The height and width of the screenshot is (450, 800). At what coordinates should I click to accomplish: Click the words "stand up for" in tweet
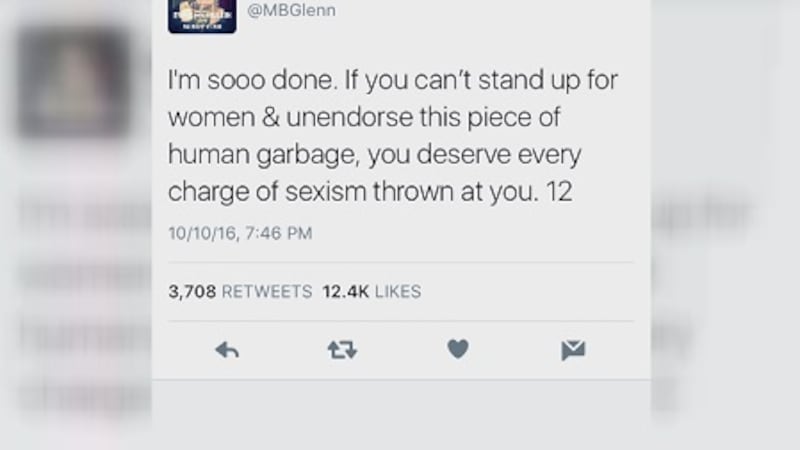[547, 81]
